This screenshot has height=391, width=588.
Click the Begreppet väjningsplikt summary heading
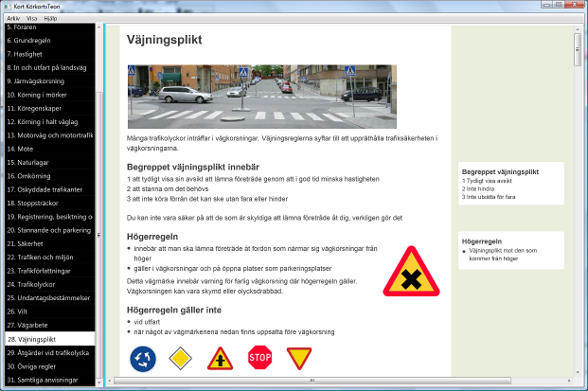click(500, 171)
